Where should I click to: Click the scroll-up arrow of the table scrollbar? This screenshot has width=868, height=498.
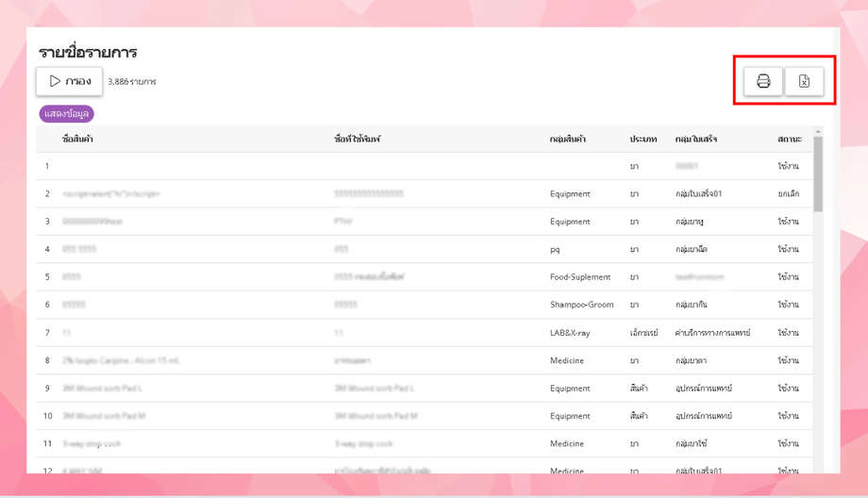click(818, 132)
